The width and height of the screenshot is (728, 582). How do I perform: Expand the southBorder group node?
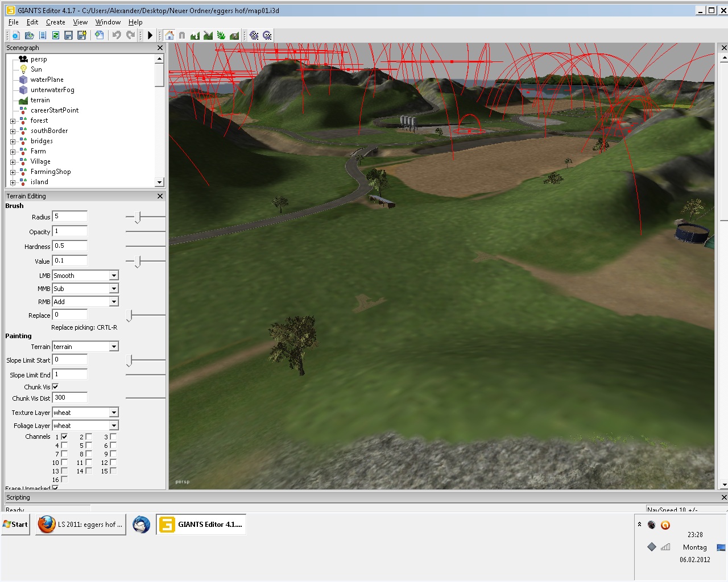pyautogui.click(x=13, y=131)
